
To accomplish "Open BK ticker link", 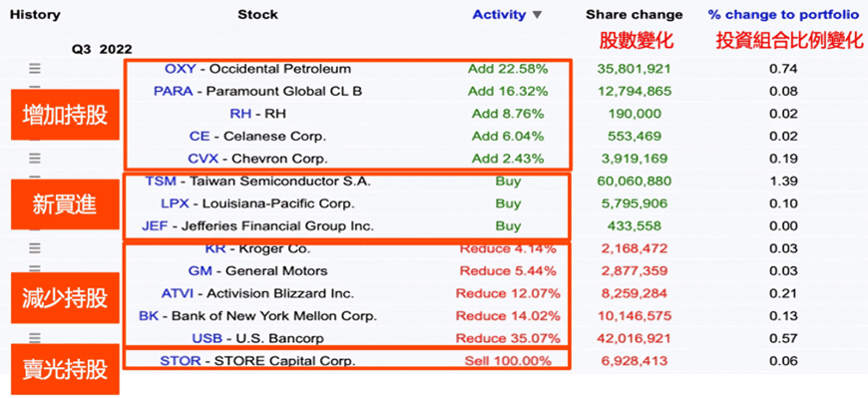I will pos(149,316).
